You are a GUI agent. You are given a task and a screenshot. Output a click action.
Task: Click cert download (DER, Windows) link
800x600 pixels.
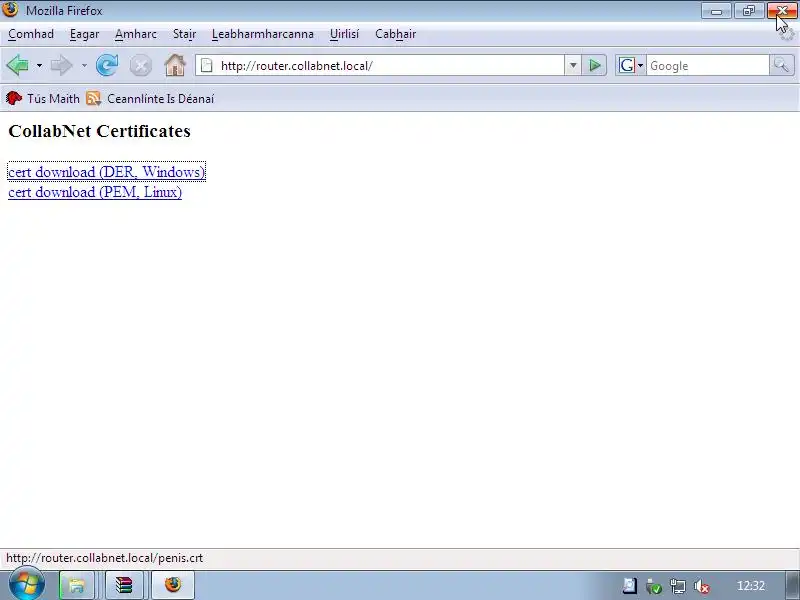[107, 172]
